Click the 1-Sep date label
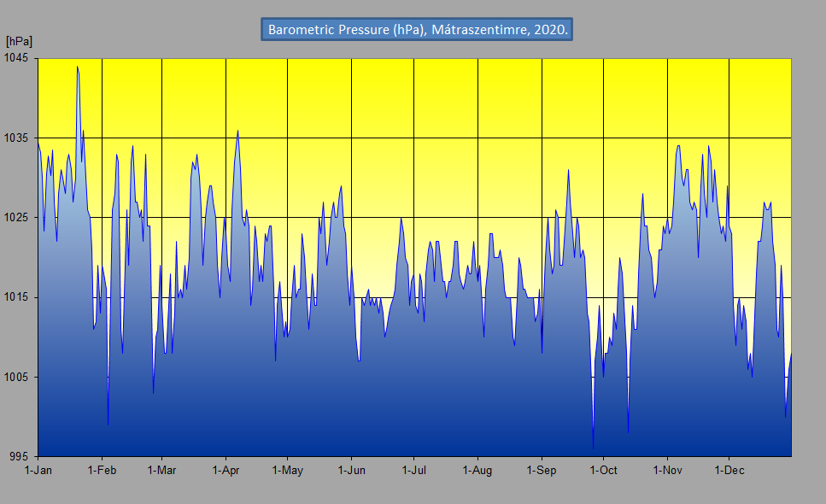Screen dimensions: 826x504 pos(541,471)
